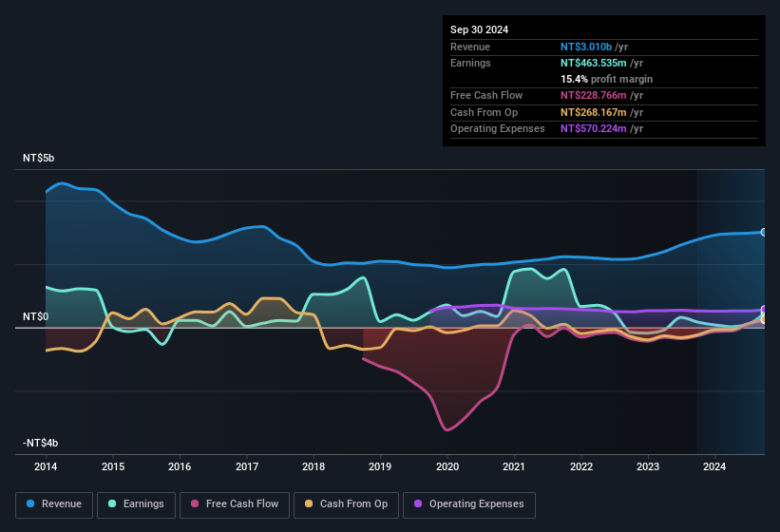Click the -NT$4b y-axis label

(x=40, y=443)
